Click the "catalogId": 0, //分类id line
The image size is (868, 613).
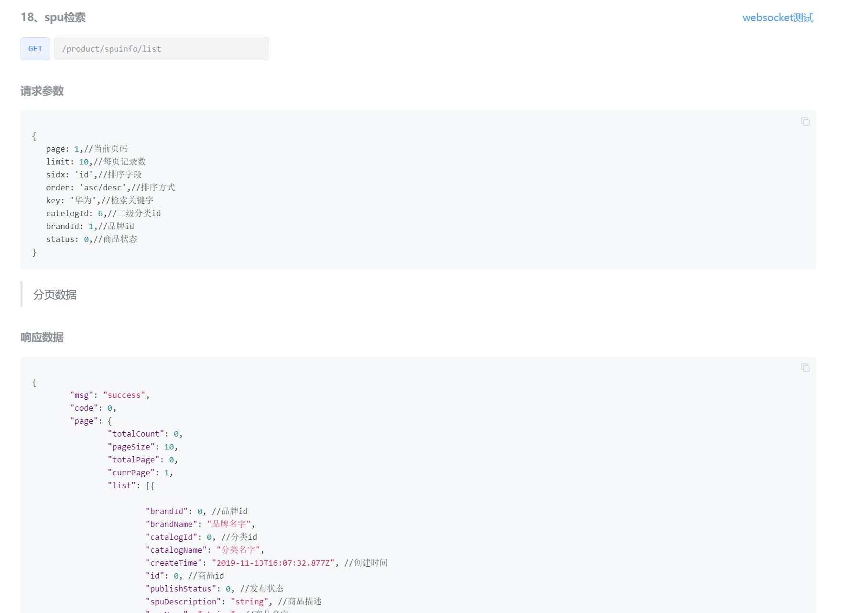pyautogui.click(x=201, y=537)
